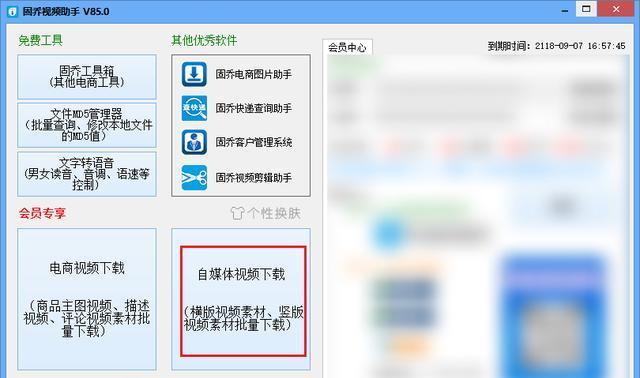Open 固乔客户管理系统 text link

(x=253, y=142)
